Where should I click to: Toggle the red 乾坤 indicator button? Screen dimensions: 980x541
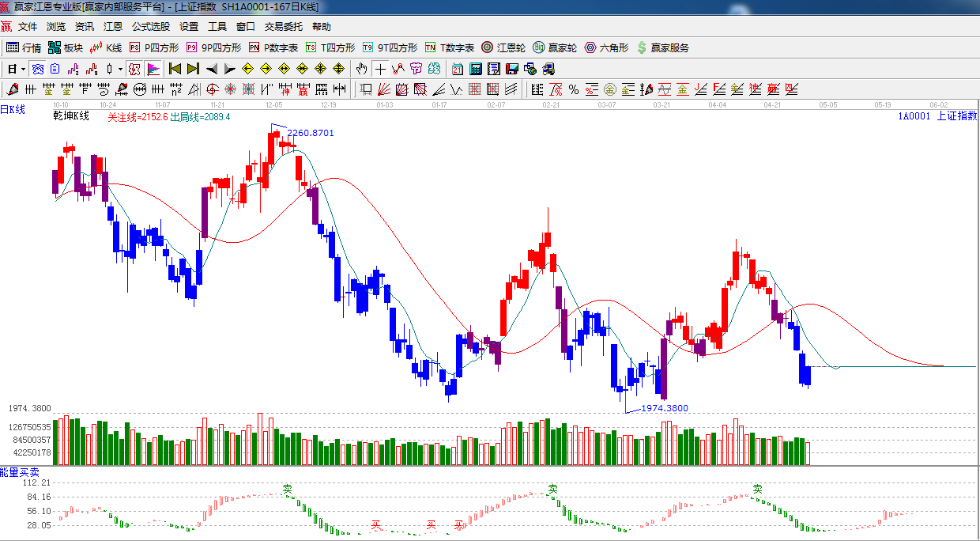click(x=134, y=69)
